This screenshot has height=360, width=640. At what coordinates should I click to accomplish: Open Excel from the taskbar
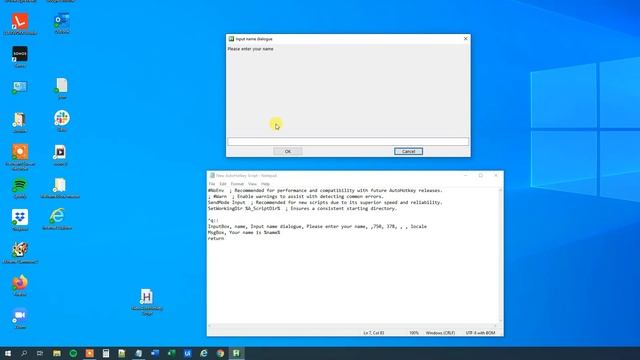(171, 353)
